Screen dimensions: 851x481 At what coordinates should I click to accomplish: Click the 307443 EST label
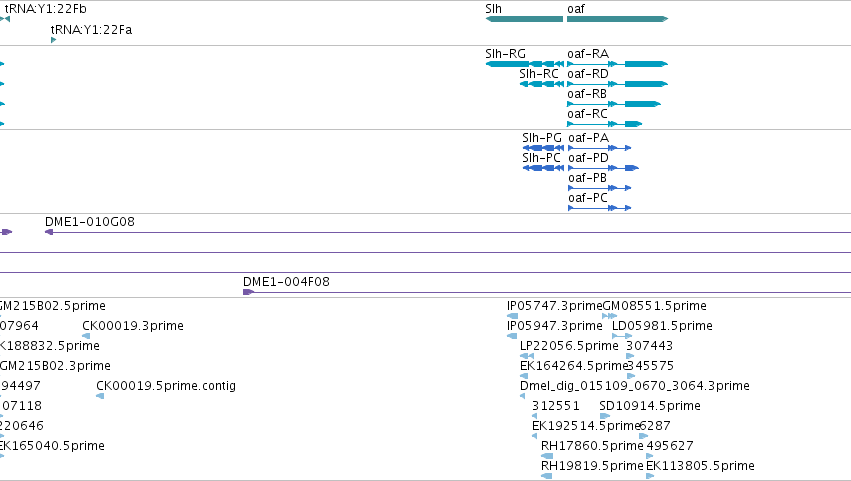[650, 346]
